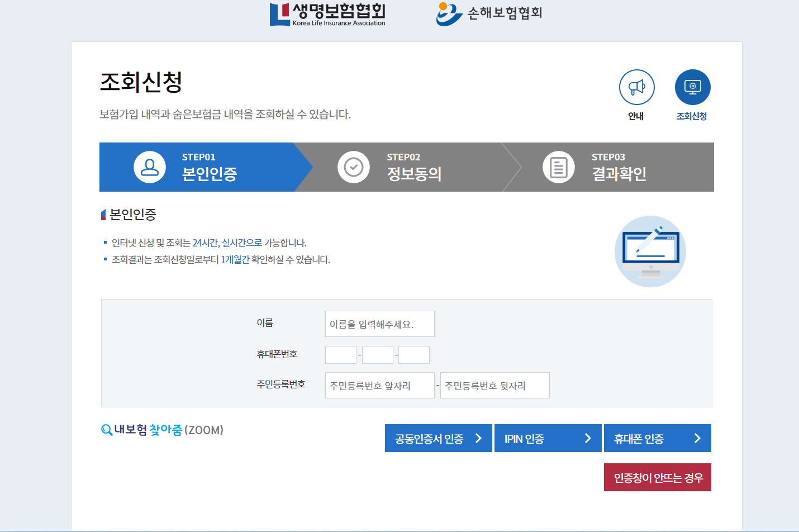The height and width of the screenshot is (532, 799).
Task: Switch to the 정보동의 step
Action: [x=413, y=167]
